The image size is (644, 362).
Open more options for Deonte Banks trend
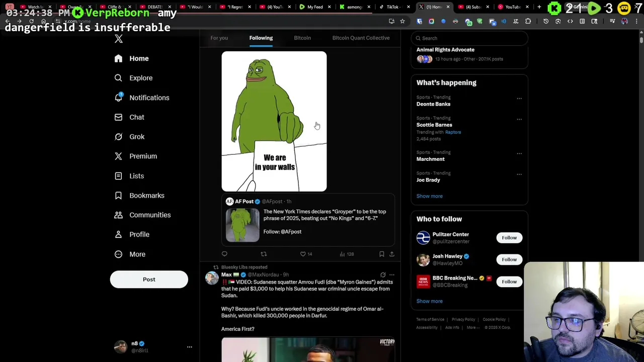click(x=519, y=99)
